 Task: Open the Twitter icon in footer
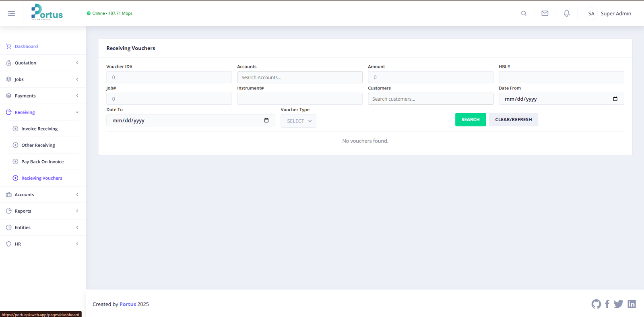pyautogui.click(x=618, y=304)
